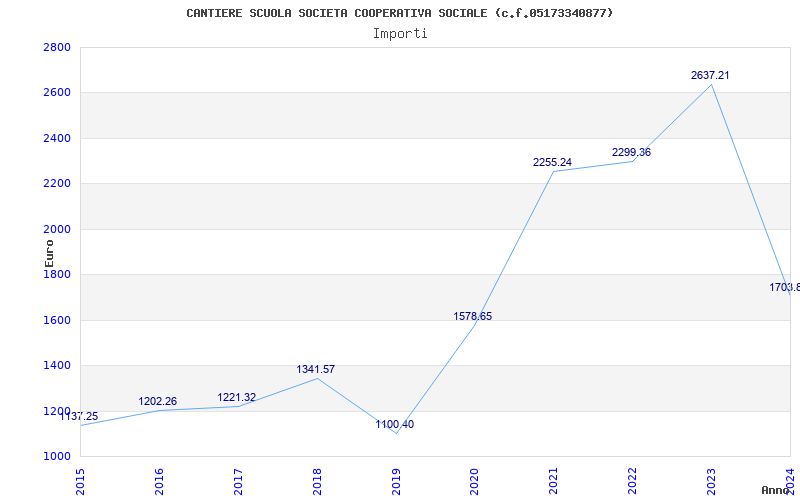Click x-axis year 2020
Screen dimensions: 800x500
[474, 482]
